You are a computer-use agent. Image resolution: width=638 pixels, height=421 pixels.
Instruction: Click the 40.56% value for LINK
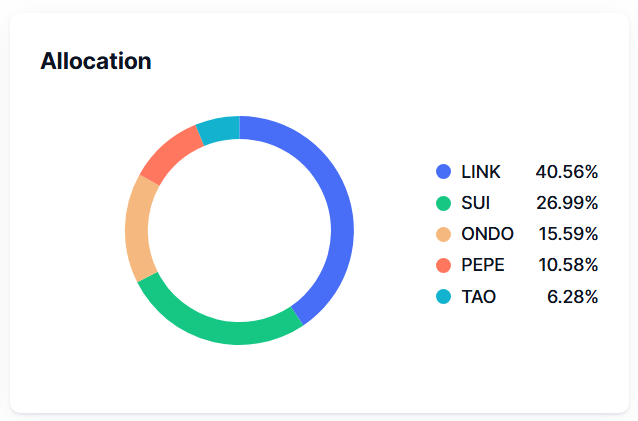click(567, 172)
